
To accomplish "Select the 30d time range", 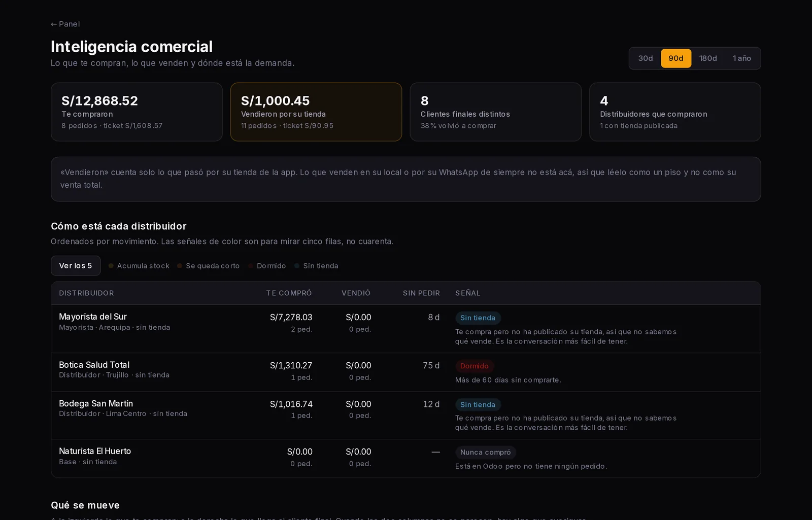I will (646, 58).
